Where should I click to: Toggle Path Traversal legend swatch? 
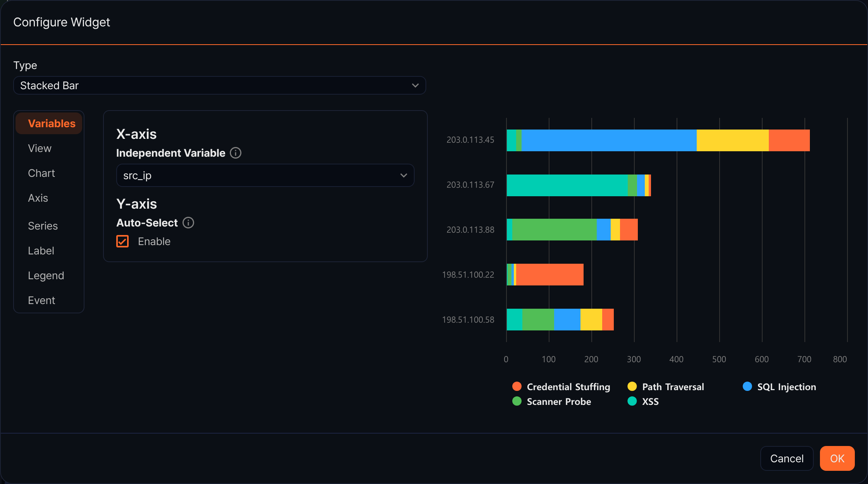(632, 386)
